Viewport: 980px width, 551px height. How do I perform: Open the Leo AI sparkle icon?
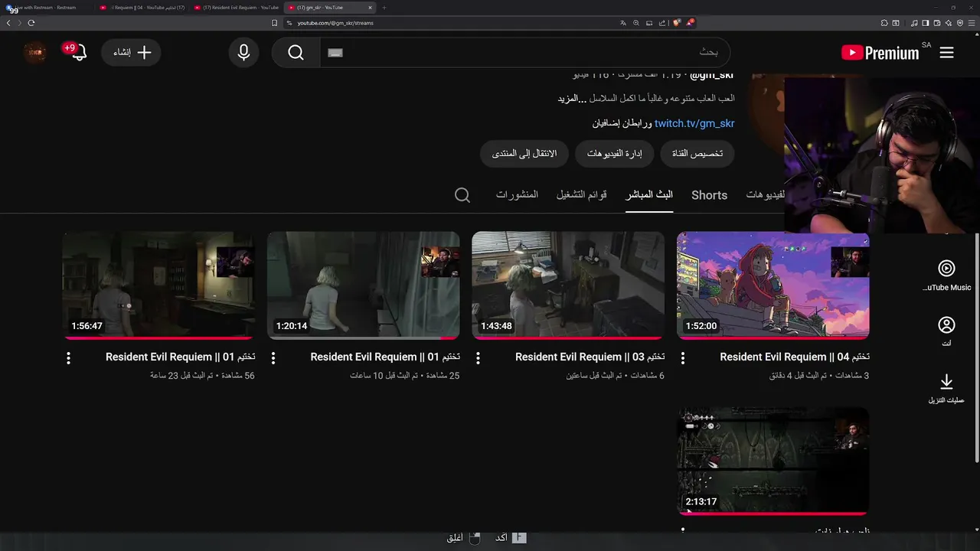click(x=948, y=23)
